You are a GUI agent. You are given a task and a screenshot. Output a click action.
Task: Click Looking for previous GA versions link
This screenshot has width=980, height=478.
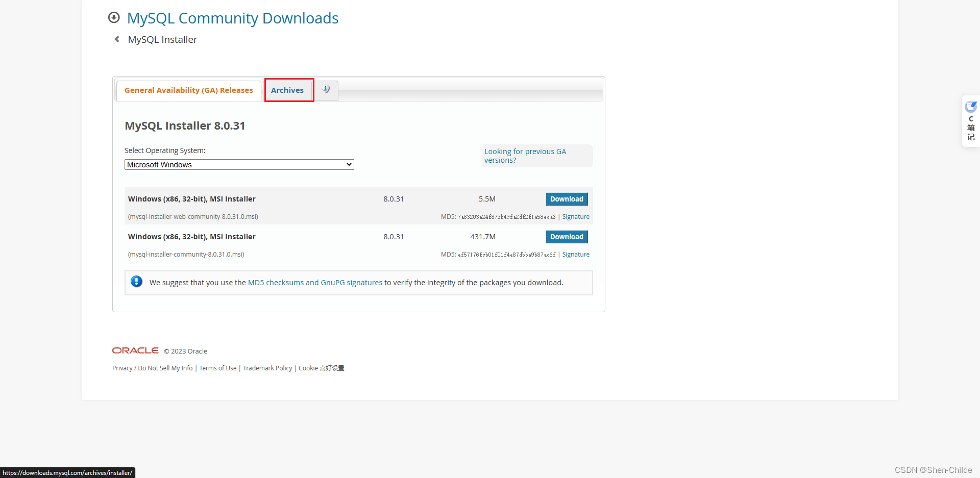click(x=525, y=156)
